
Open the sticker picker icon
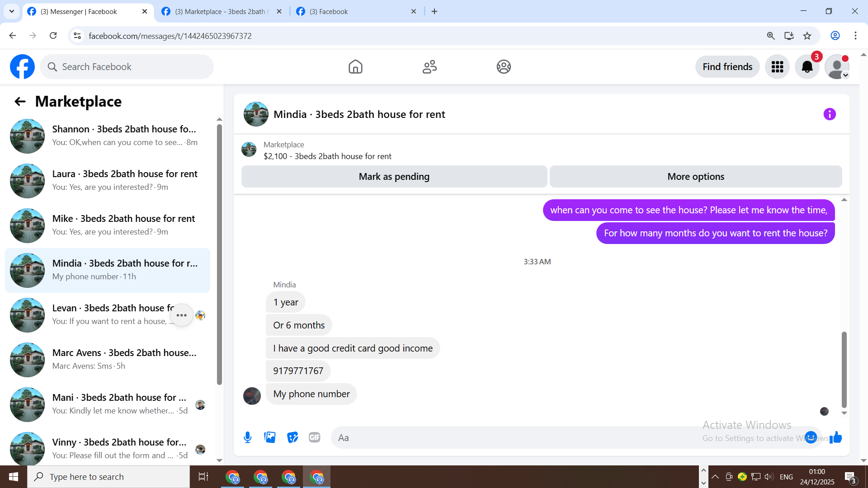[292, 437]
